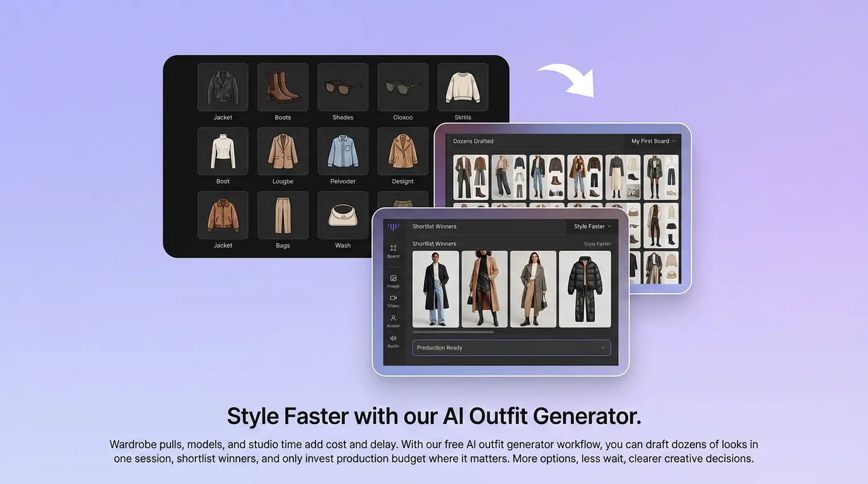Select the green-lens Cloxoo sunglasses tile
The width and height of the screenshot is (868, 484).
(402, 87)
